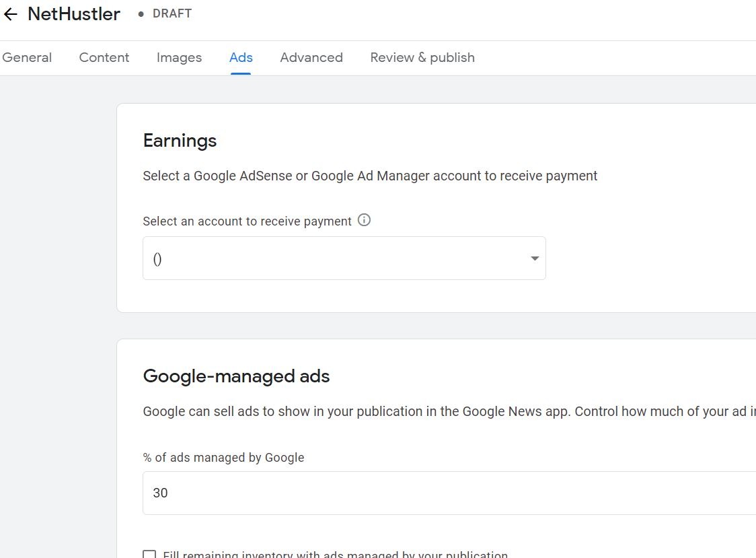This screenshot has height=558, width=756.
Task: Open info icon next to payment account label
Action: pos(364,220)
